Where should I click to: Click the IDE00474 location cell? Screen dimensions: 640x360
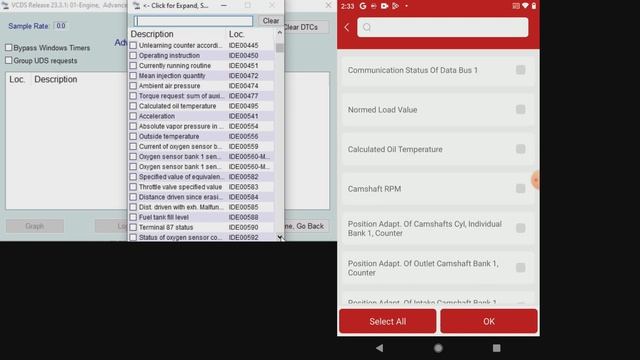(243, 86)
